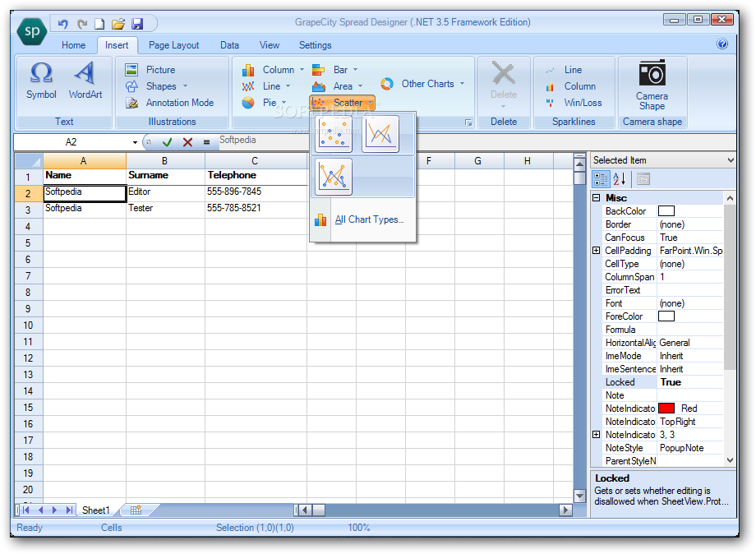Open Help with the blue question mark

721,44
